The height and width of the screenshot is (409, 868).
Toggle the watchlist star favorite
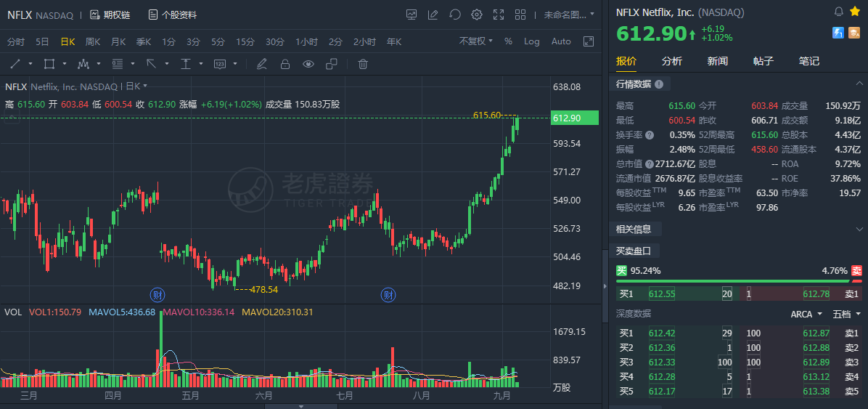855,12
